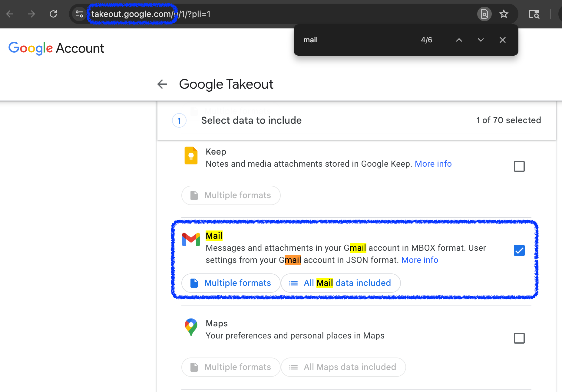Click the browser back arrow
Image resolution: width=562 pixels, height=392 pixels.
pyautogui.click(x=10, y=14)
